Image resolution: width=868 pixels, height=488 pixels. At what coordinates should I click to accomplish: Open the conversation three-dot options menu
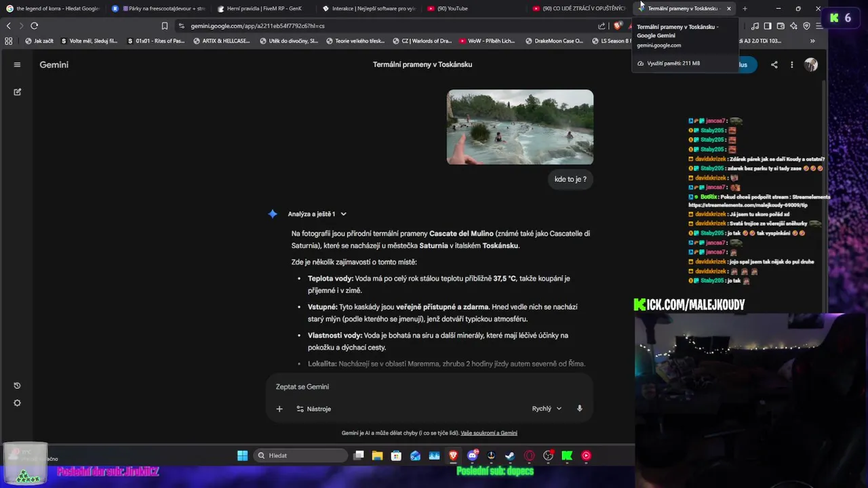pos(791,64)
